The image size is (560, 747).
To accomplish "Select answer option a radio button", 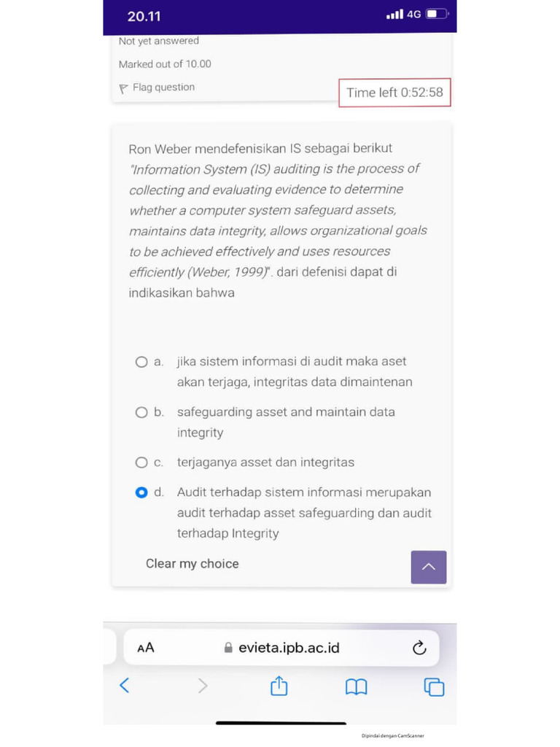I will point(141,362).
